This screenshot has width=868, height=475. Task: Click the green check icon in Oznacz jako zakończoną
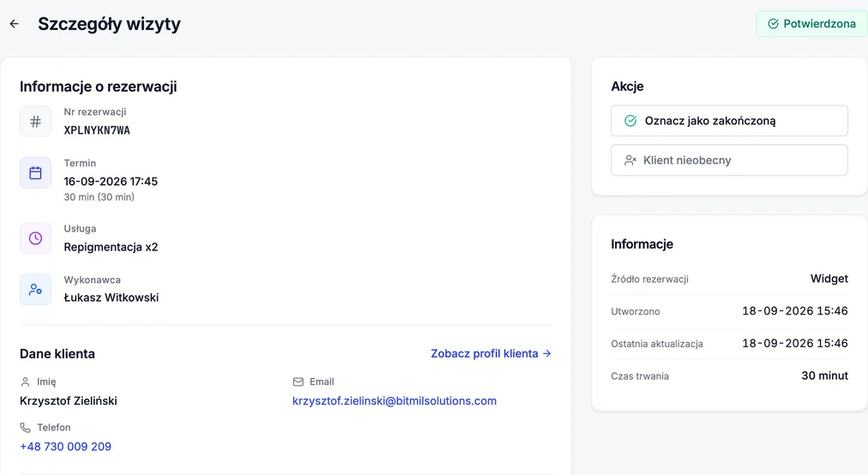point(630,121)
